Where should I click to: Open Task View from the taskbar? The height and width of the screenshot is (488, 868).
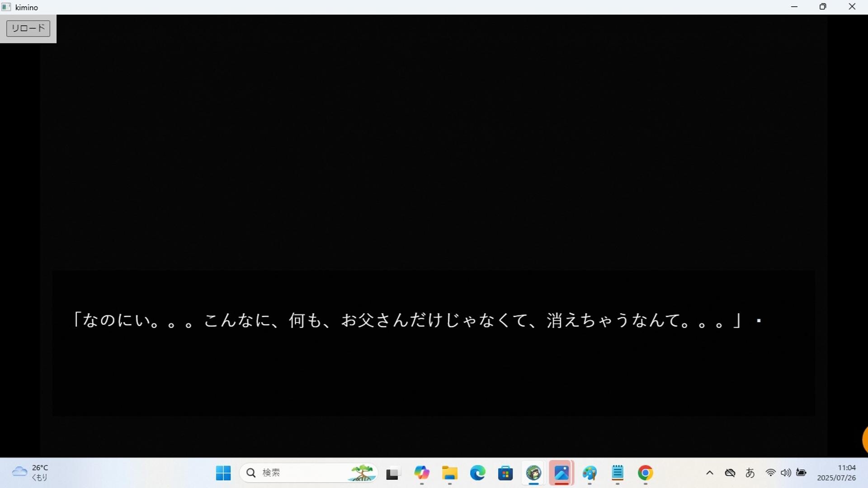(393, 473)
